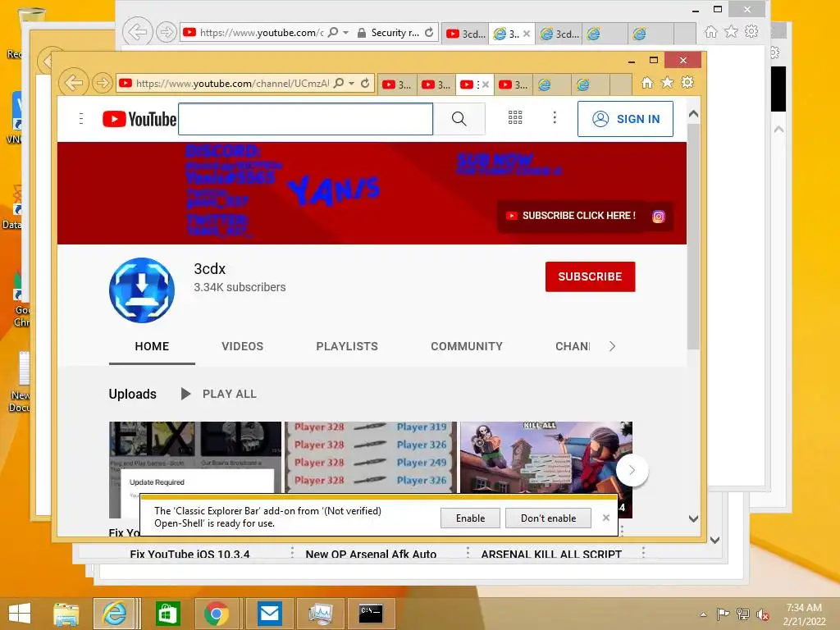840x630 pixels.
Task: Launch Google Chrome from the taskbar
Action: (217, 614)
